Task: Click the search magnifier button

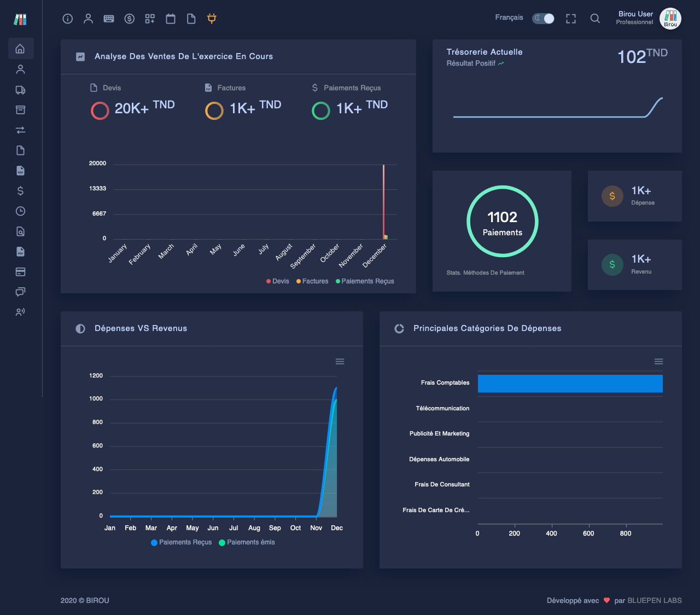Action: [595, 19]
